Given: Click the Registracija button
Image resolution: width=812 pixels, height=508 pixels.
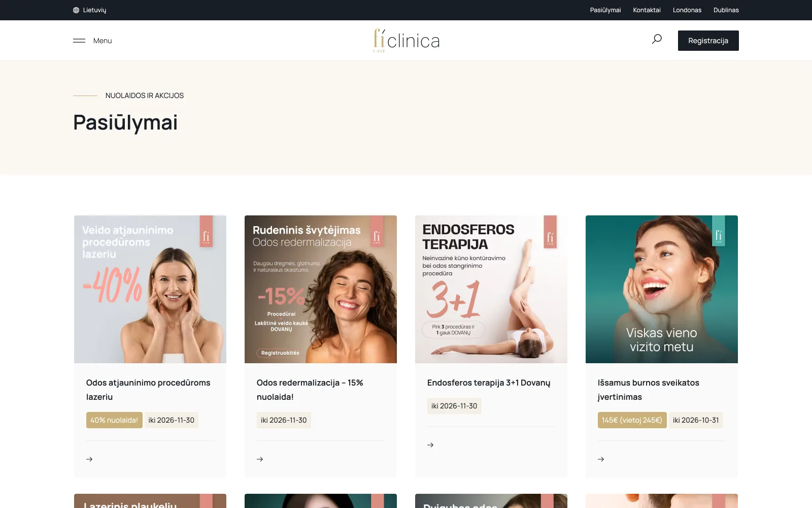Looking at the screenshot, I should click(708, 41).
